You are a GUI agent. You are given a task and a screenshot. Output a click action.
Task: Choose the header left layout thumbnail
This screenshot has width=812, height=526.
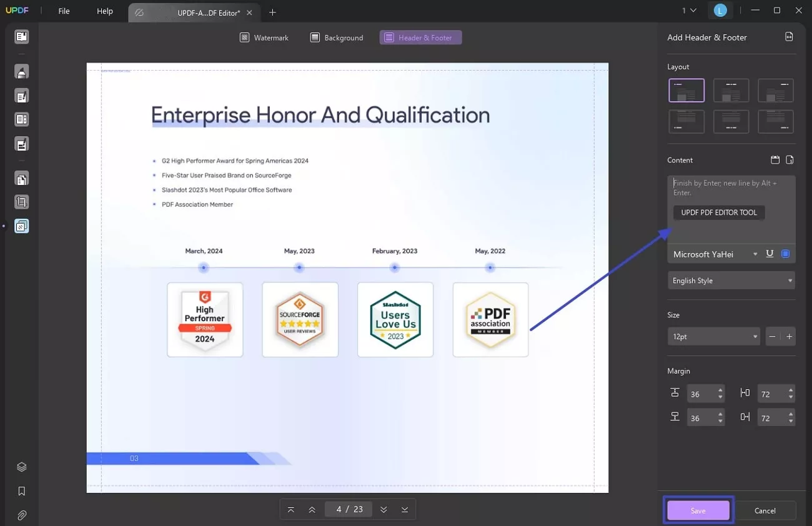click(x=686, y=91)
